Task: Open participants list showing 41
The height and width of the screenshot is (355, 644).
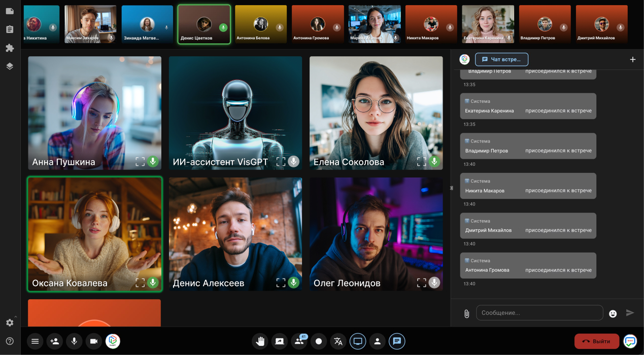Action: (299, 341)
